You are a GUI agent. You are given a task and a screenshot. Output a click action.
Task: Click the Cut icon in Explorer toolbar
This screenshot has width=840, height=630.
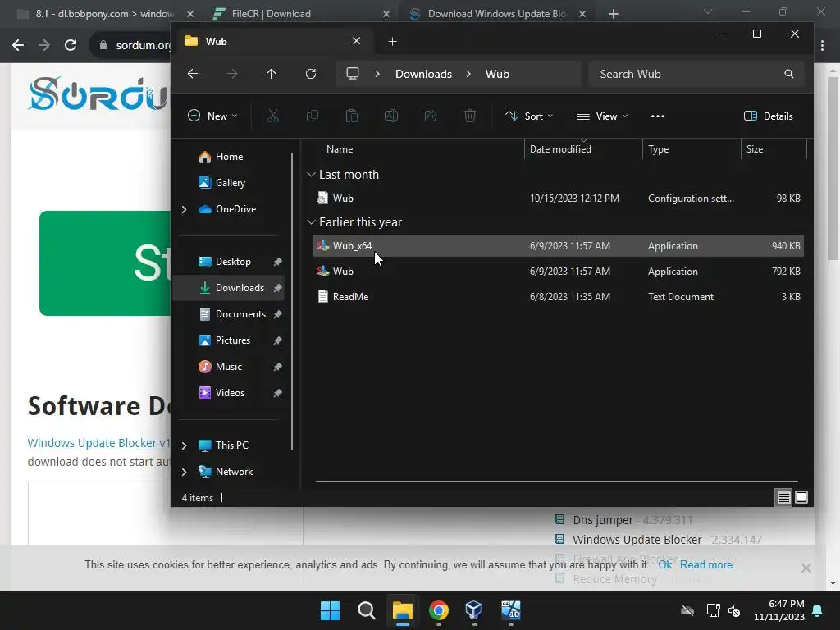[272, 116]
